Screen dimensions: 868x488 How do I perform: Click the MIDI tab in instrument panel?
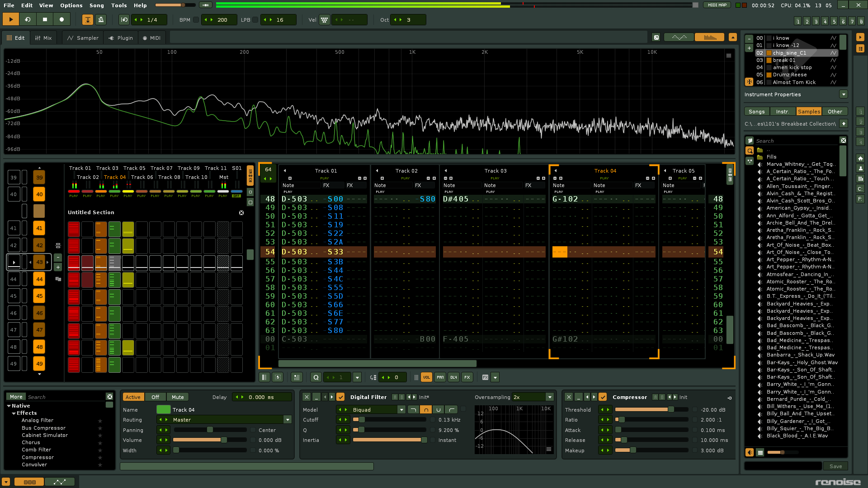154,38
